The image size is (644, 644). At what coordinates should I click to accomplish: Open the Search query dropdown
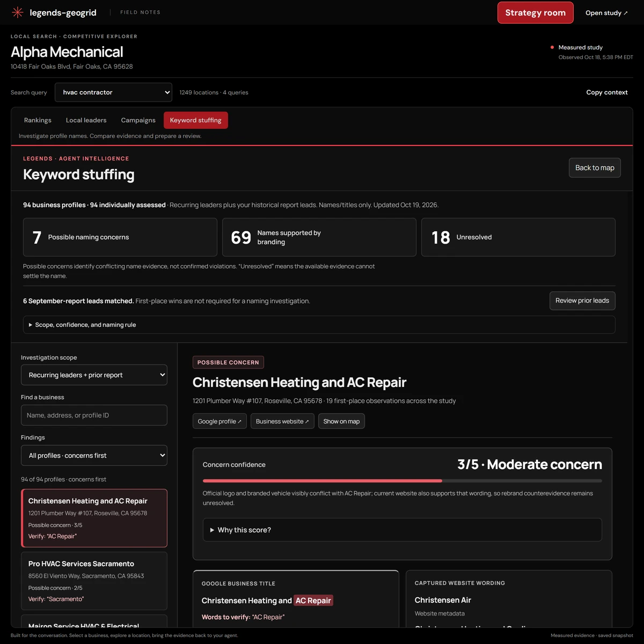[113, 92]
